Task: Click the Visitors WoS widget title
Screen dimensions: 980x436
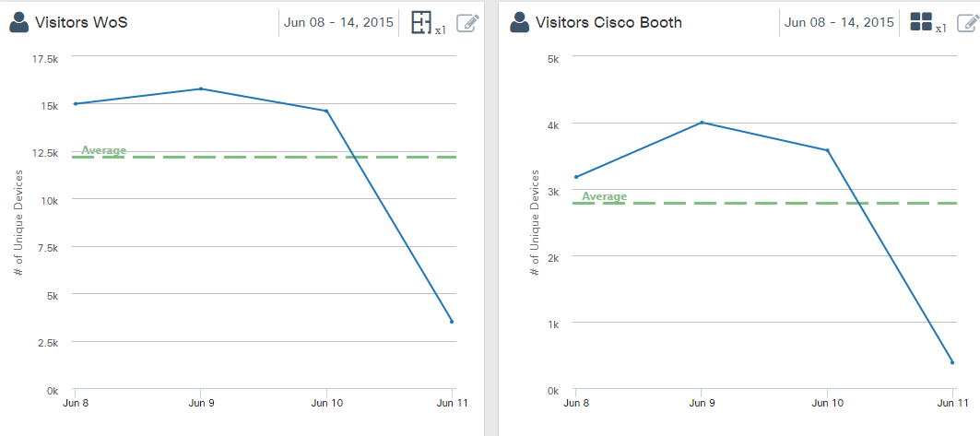Action: pos(81,22)
